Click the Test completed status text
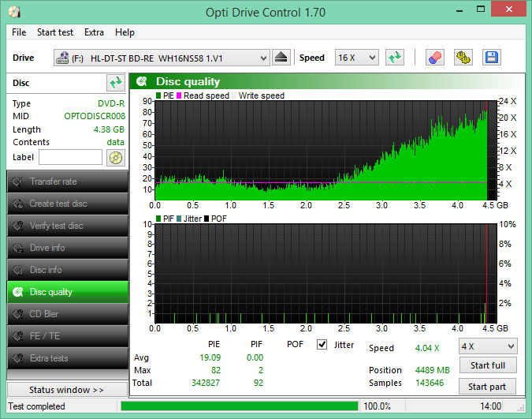 point(36,406)
